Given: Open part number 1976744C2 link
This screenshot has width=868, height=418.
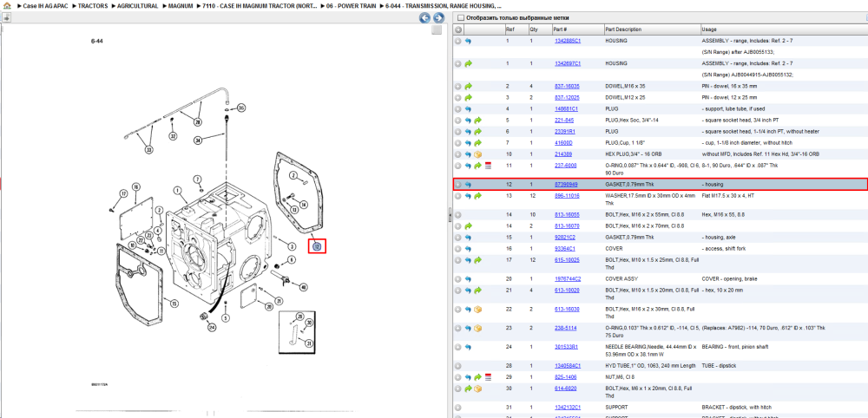Looking at the screenshot, I should click(568, 278).
